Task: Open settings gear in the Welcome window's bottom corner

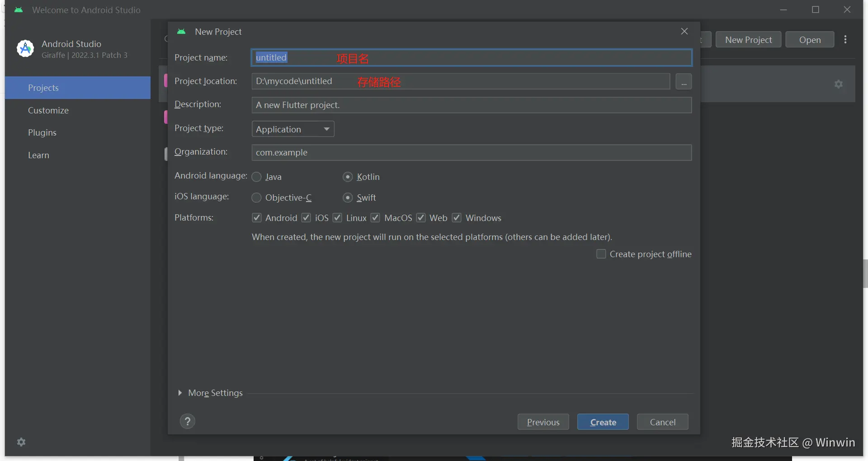Action: click(x=21, y=442)
